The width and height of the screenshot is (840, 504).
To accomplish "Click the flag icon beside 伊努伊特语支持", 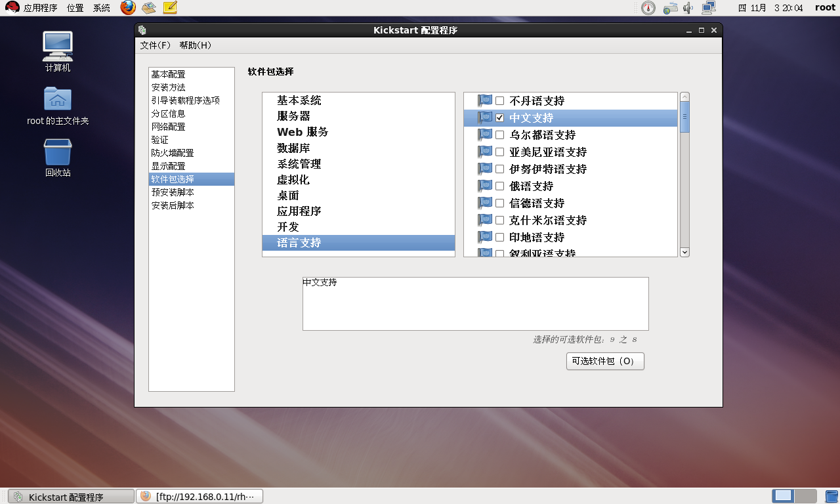I will [485, 169].
